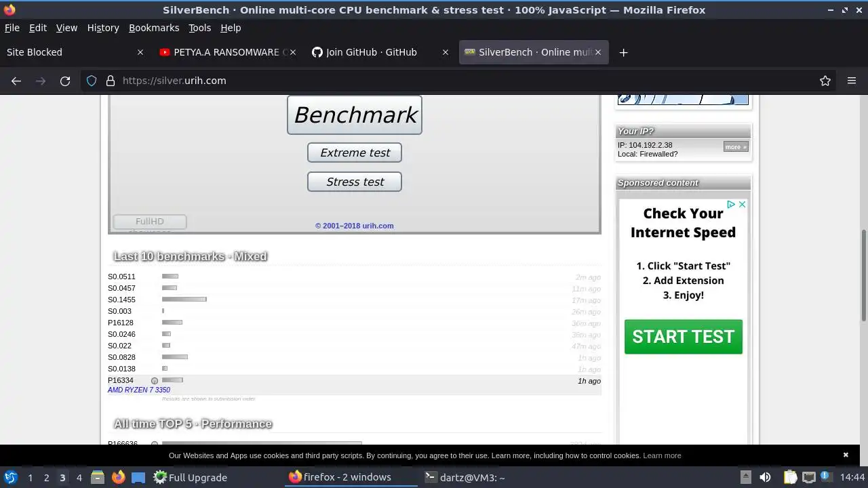The image size is (868, 488).
Task: Click the site security padlock icon
Action: coord(111,81)
